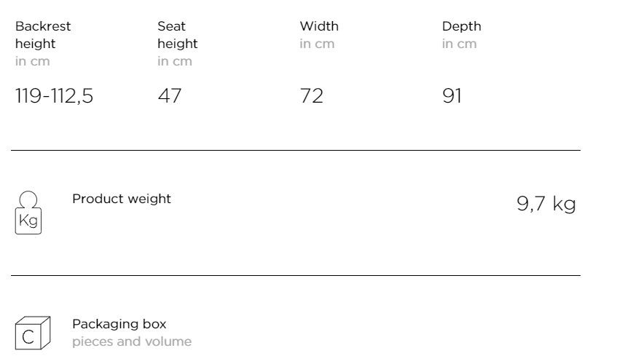Click the packaging box cube icon
Viewport: 625px width, 364px height.
point(33,333)
